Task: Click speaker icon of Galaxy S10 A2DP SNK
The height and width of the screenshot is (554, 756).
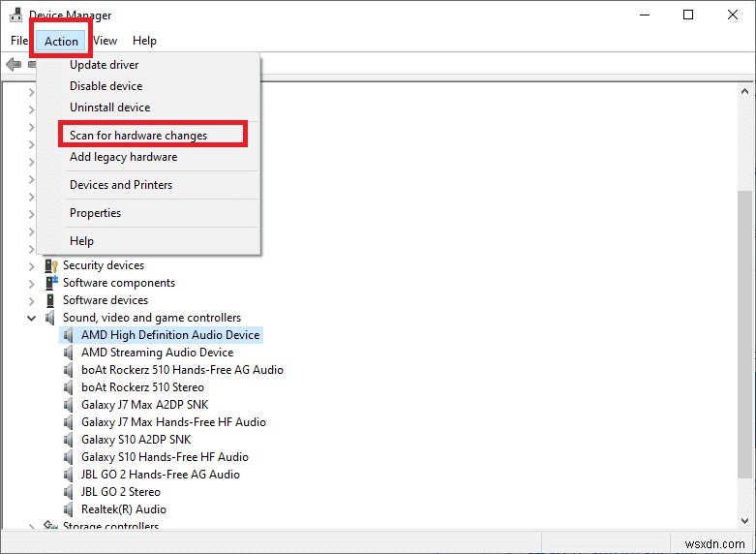Action: click(x=69, y=440)
